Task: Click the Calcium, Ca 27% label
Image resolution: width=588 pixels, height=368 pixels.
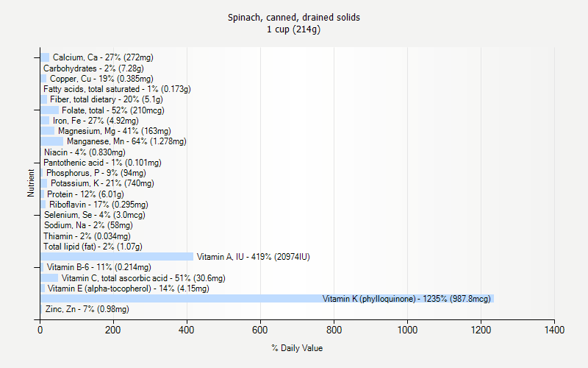Action: point(103,57)
